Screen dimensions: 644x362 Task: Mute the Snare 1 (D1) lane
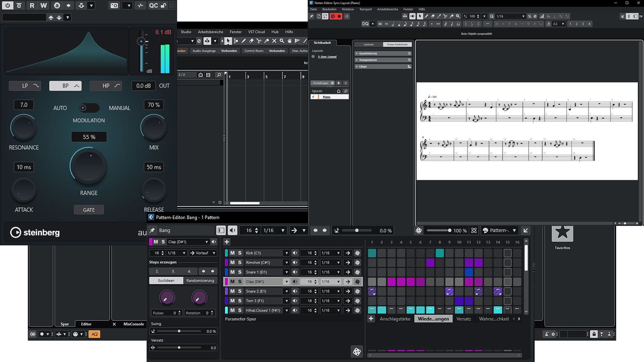[232, 272]
